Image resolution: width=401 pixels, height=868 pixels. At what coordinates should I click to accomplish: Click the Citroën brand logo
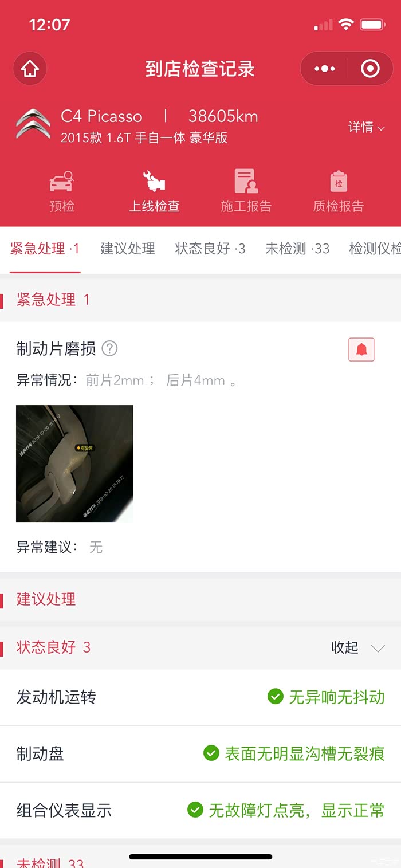(x=33, y=124)
